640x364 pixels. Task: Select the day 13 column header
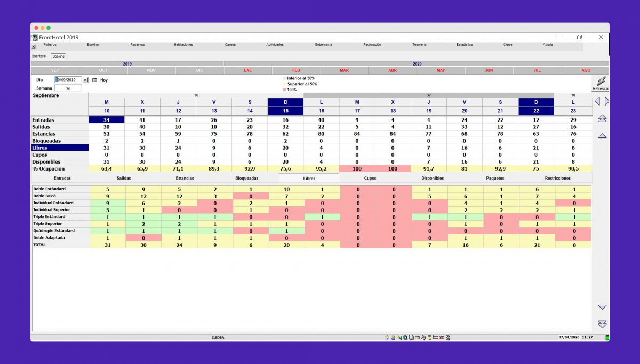214,106
